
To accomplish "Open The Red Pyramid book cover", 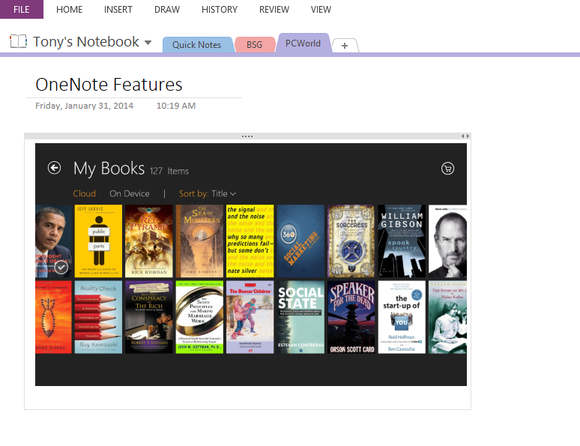I will point(149,241).
